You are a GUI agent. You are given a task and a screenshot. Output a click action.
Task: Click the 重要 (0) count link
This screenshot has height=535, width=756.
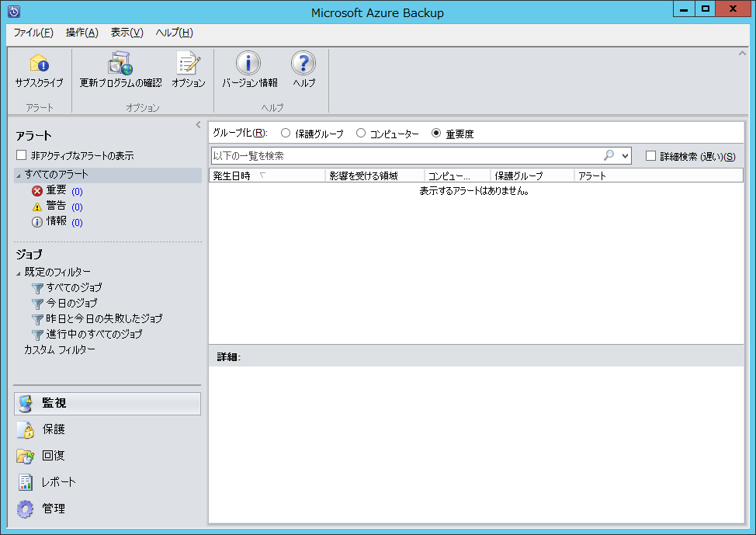77,192
